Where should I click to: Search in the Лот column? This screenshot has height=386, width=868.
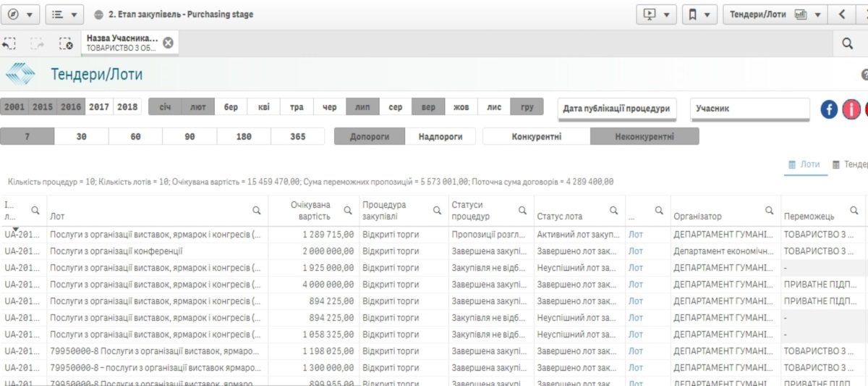(256, 211)
